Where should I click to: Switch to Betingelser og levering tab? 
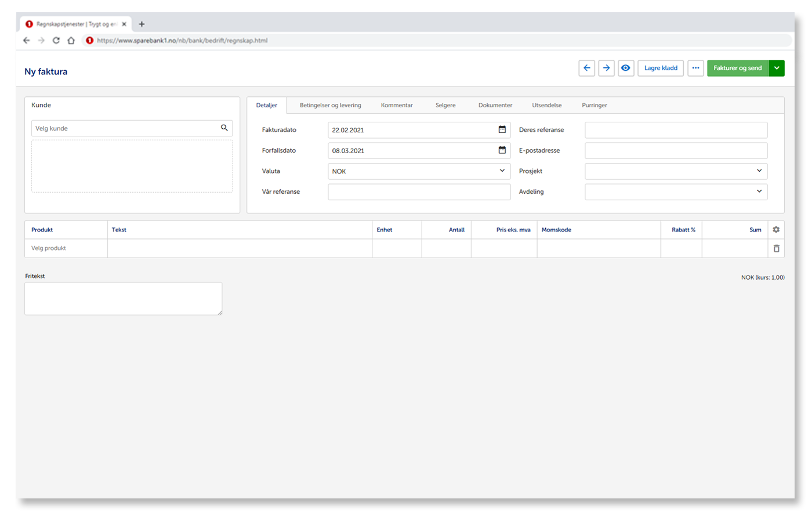pyautogui.click(x=330, y=106)
